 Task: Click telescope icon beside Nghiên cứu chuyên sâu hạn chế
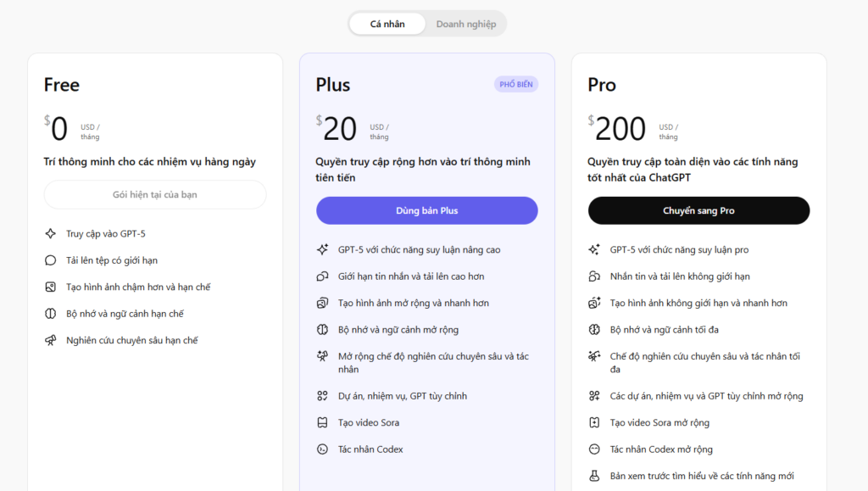point(50,340)
